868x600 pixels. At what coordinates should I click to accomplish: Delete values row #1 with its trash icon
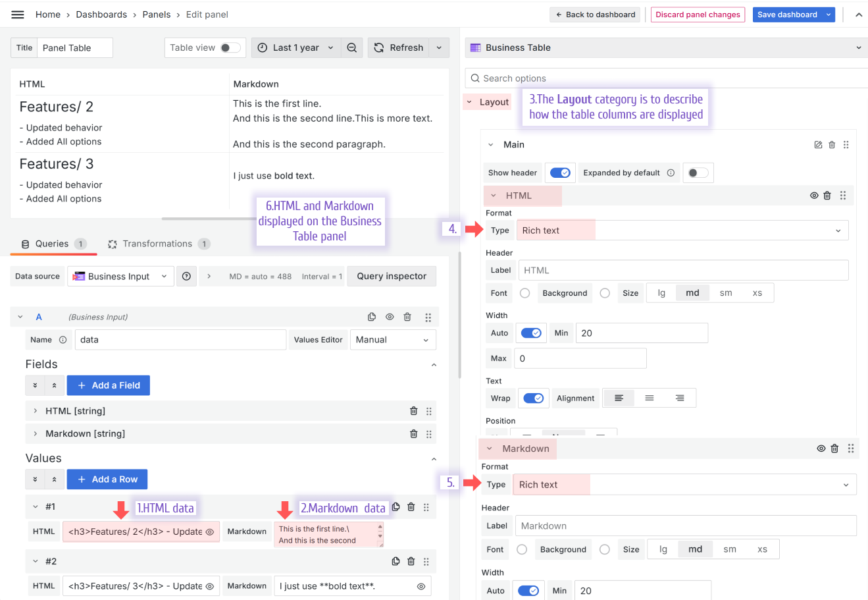click(411, 507)
